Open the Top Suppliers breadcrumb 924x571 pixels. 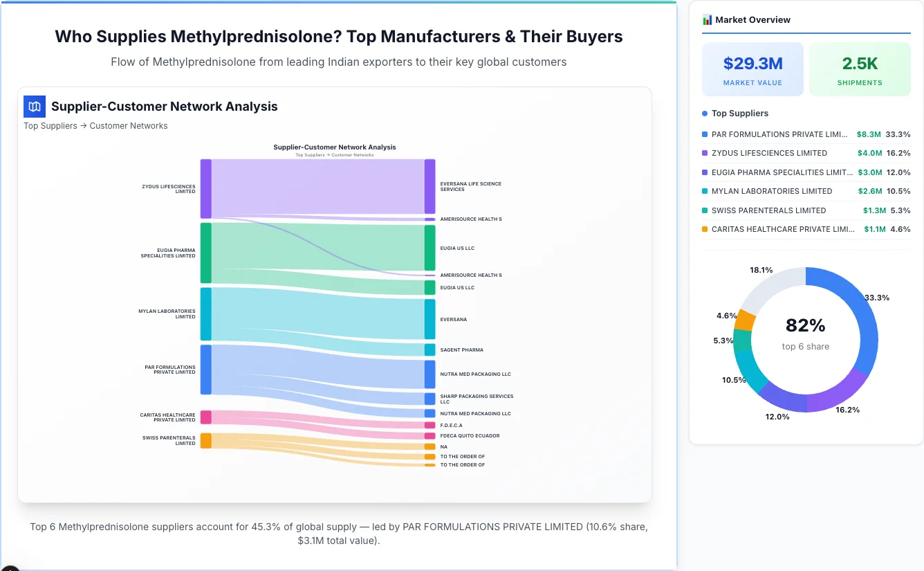point(50,125)
